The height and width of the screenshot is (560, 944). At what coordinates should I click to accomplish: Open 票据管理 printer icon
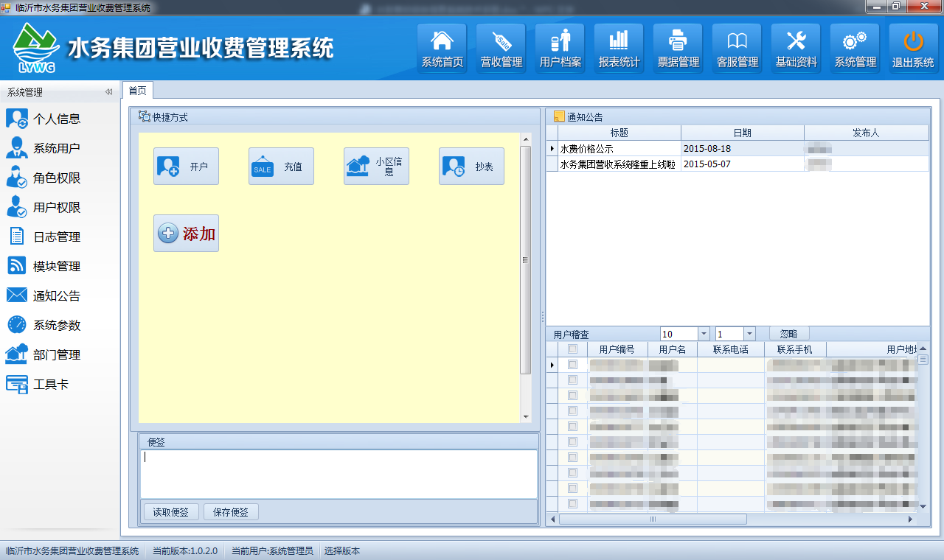(x=678, y=49)
